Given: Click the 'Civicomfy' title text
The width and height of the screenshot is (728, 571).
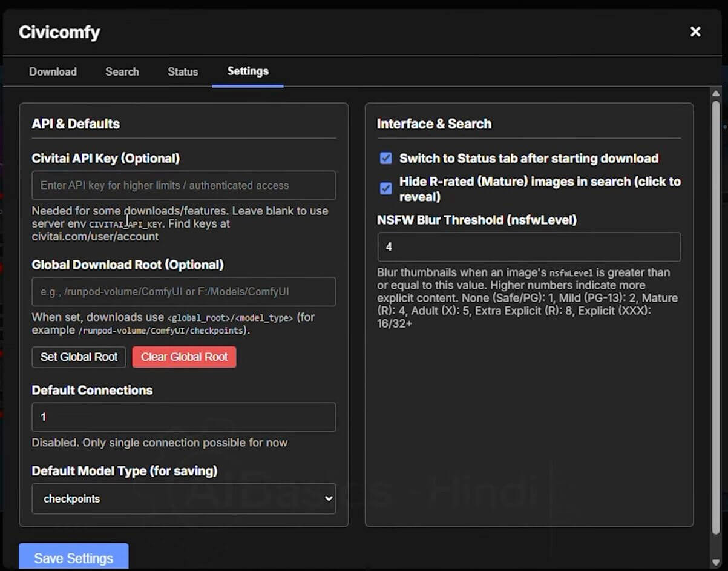Looking at the screenshot, I should tap(59, 32).
